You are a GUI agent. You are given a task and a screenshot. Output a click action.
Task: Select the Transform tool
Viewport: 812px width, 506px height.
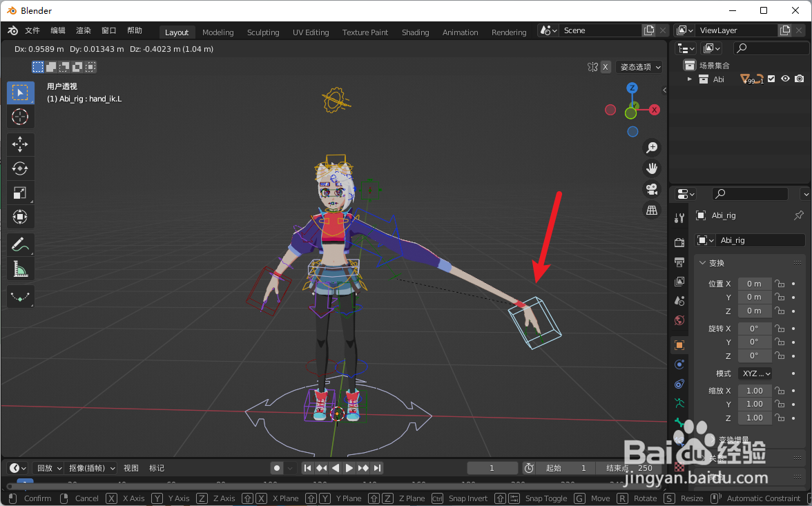(x=20, y=217)
